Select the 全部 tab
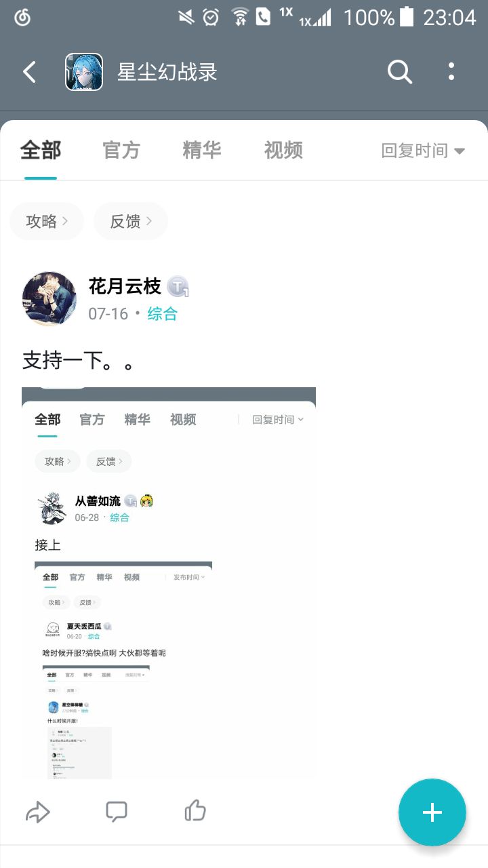 (x=41, y=150)
